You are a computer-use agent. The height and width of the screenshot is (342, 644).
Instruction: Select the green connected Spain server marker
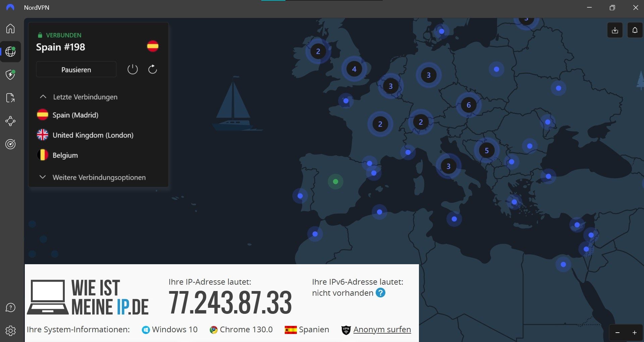[x=335, y=182]
